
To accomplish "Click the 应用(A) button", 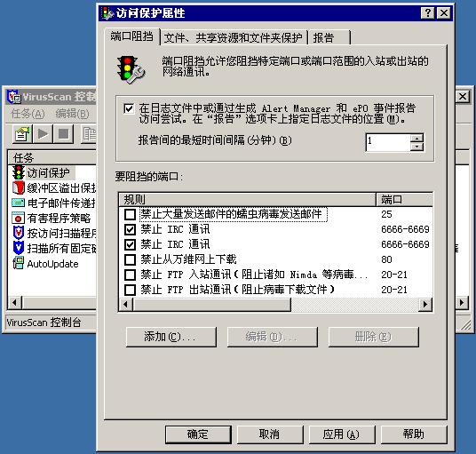I will pos(342,434).
